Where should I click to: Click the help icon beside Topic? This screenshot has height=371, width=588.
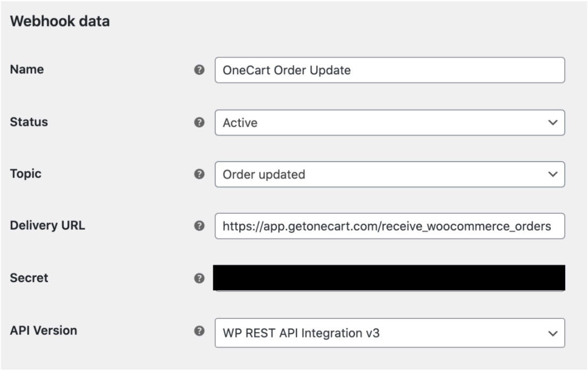click(x=198, y=174)
